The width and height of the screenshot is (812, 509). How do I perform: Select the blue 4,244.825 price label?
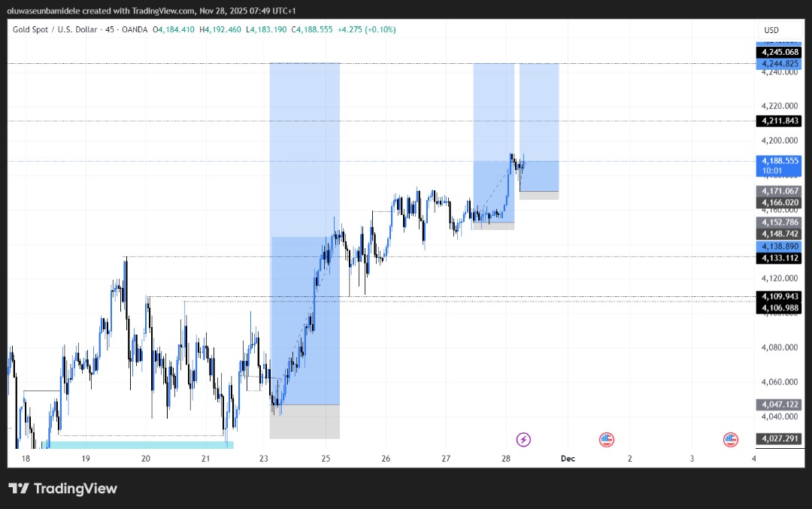point(779,64)
